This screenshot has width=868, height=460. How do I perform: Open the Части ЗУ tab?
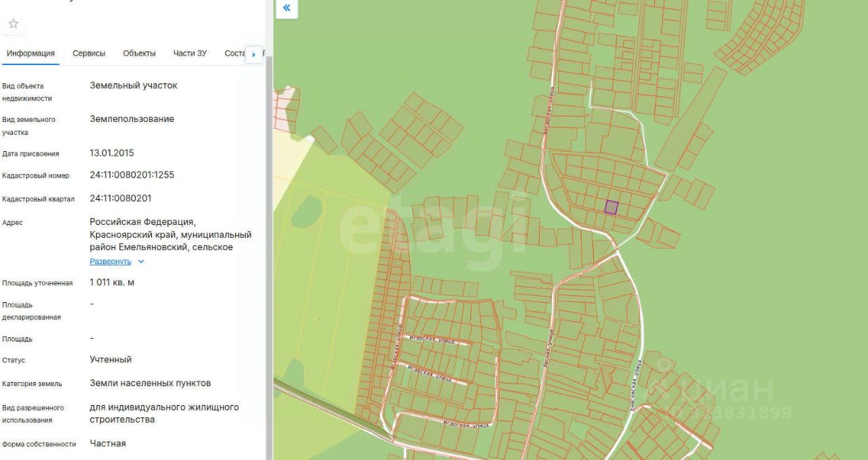(x=190, y=54)
